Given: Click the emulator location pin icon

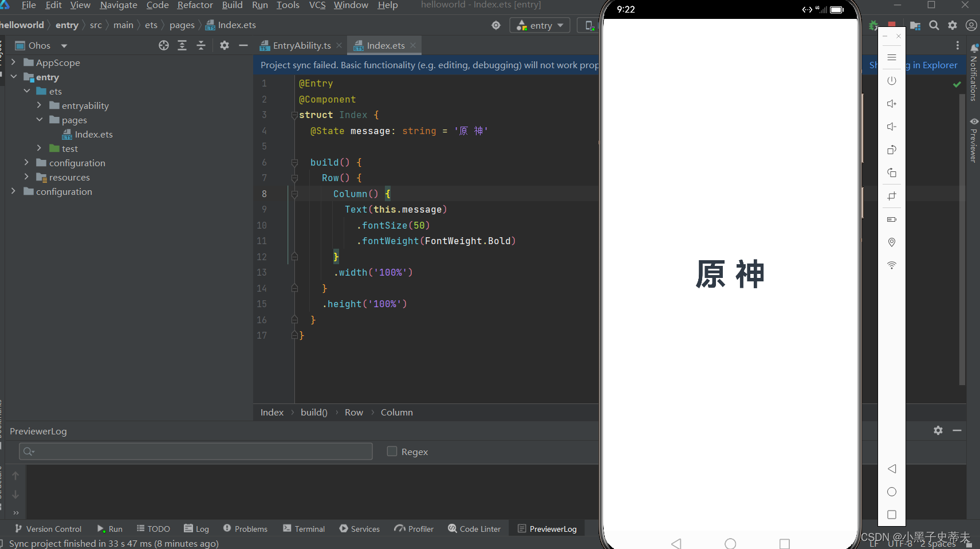Looking at the screenshot, I should 892,242.
